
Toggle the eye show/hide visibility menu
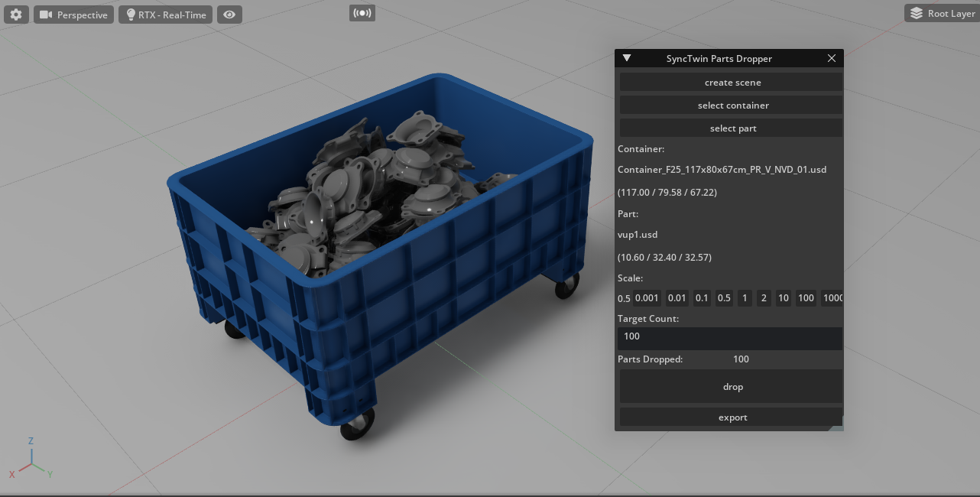pyautogui.click(x=229, y=15)
